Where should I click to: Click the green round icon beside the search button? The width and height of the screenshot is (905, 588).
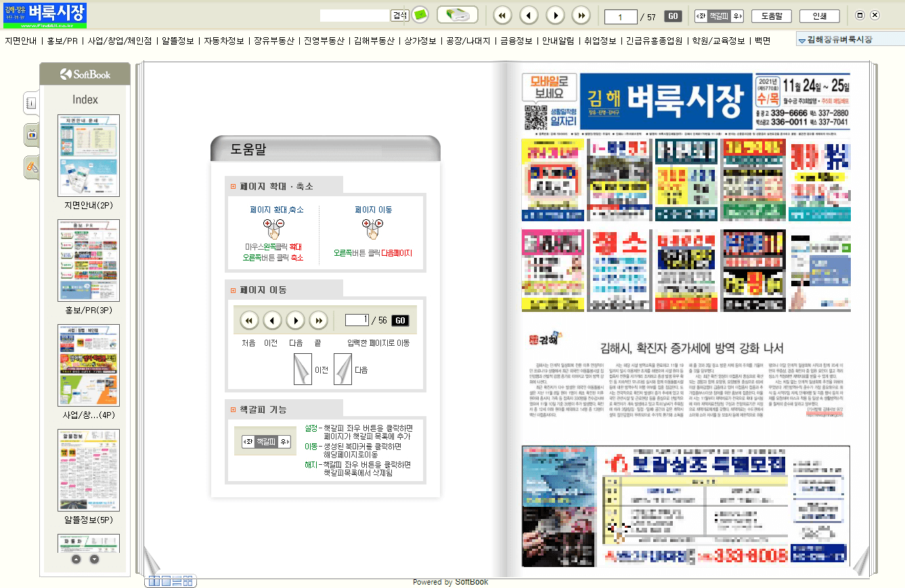click(421, 15)
